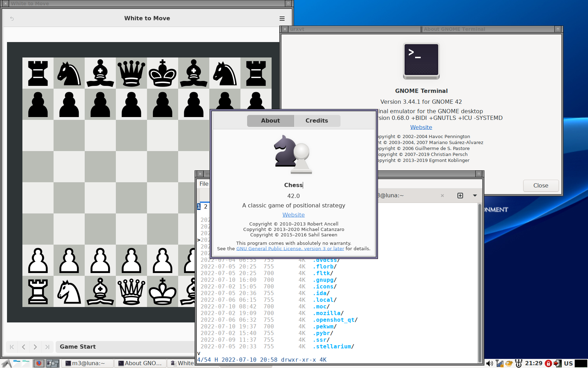Viewport: 588px width, 368px height.
Task: Select the white pawn in front of queen
Action: tap(131, 260)
